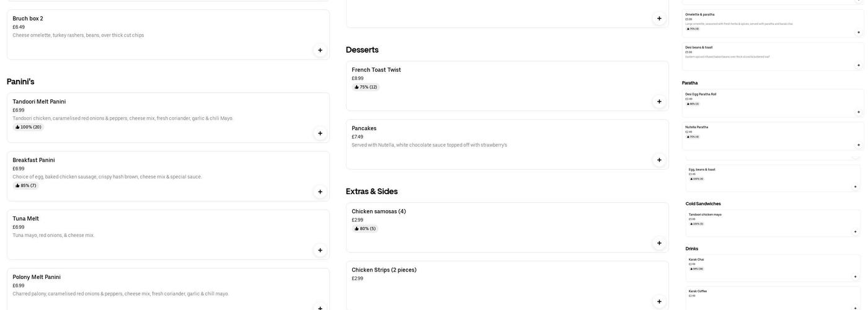This screenshot has height=310, width=868.
Task: Click the Chicken samosas 80% rating badge
Action: pos(365,229)
